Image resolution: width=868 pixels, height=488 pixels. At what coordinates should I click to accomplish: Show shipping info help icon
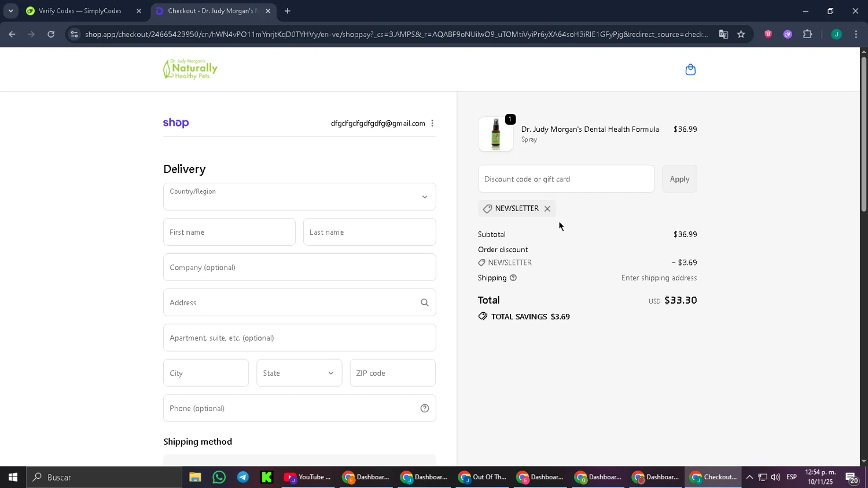[x=513, y=278]
